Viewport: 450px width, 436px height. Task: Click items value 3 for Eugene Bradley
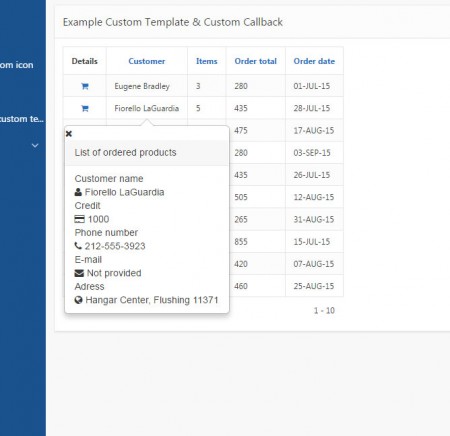(198, 86)
